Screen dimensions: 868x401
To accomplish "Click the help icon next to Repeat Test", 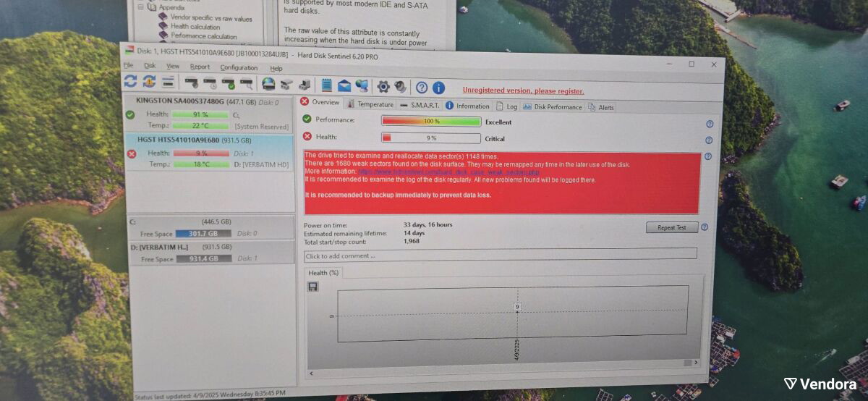I will (x=705, y=227).
